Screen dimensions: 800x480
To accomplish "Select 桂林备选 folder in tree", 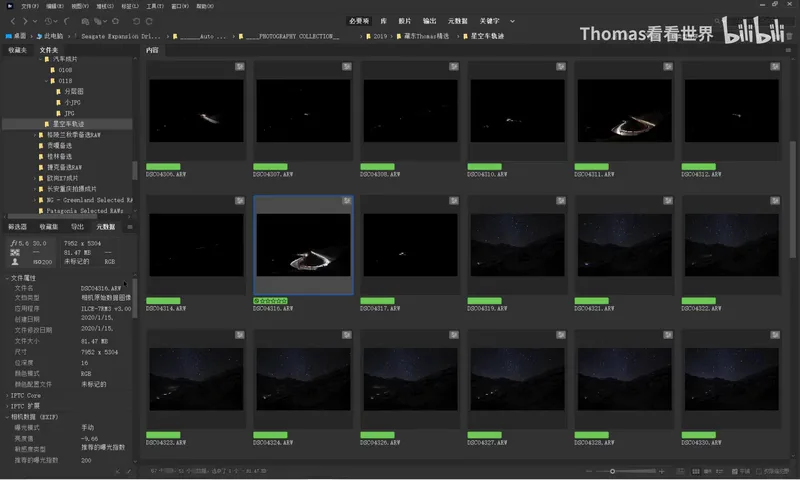I will click(59, 157).
